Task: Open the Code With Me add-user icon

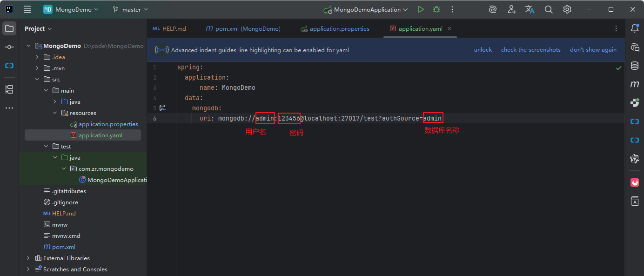Action: tap(512, 9)
